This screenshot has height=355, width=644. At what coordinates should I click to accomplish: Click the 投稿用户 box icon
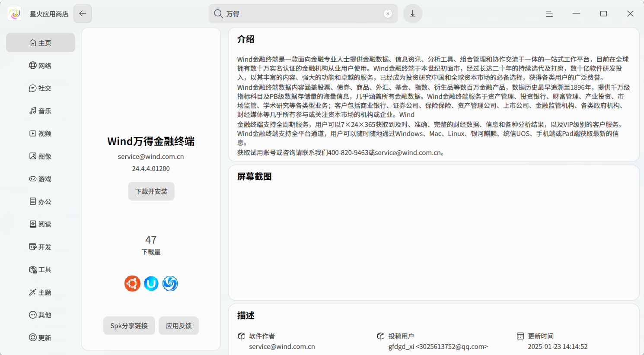[x=381, y=336]
